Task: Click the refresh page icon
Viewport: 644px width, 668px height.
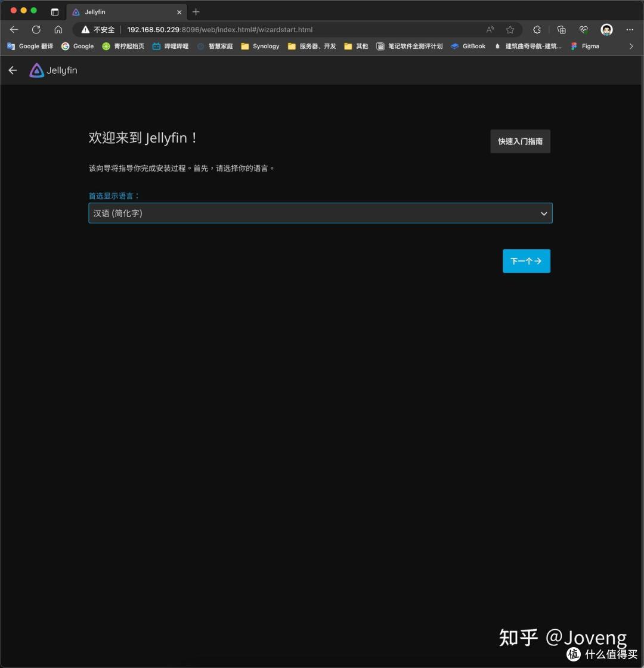Action: 36,29
